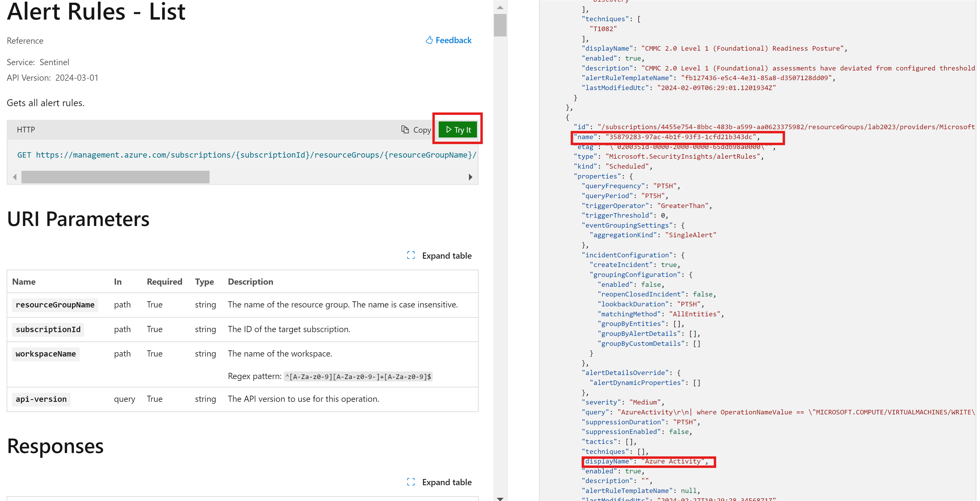Screen dimensions: 980x501
Task: Click the Copy pages icon
Action: 405,129
